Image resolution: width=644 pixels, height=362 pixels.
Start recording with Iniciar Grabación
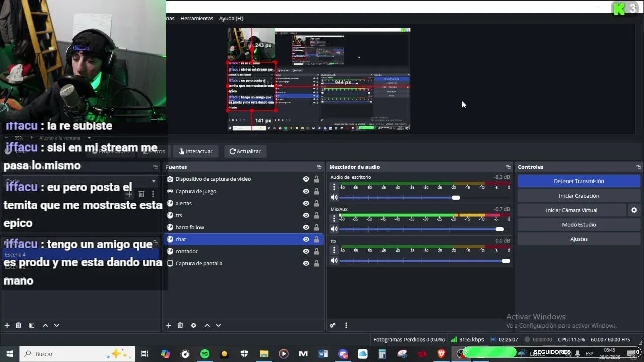tap(579, 196)
